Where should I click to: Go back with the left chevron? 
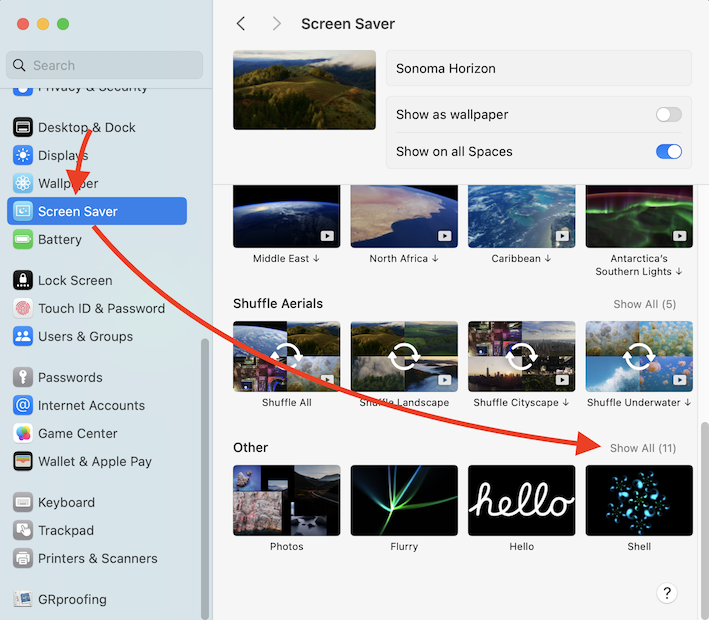point(241,24)
